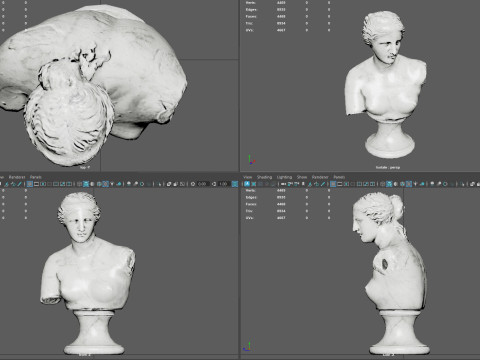Enable Wireframe on Shaded in front panel
The height and width of the screenshot is (360, 480).
pos(99,184)
